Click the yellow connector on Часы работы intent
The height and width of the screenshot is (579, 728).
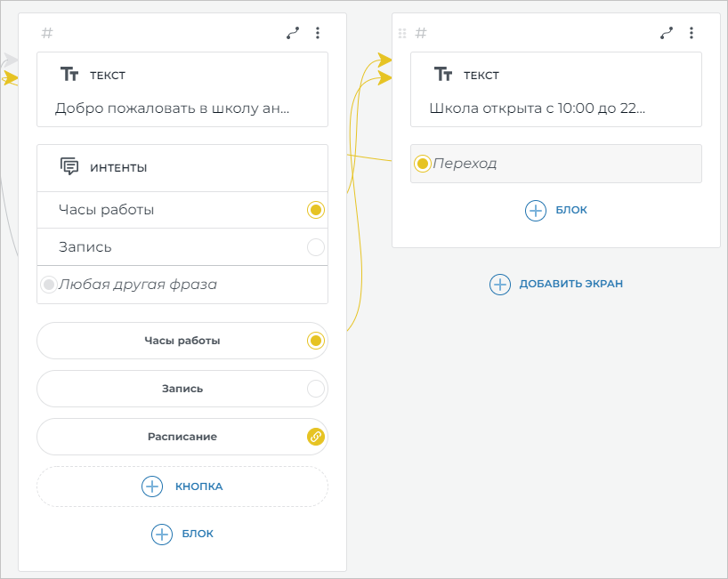(315, 210)
